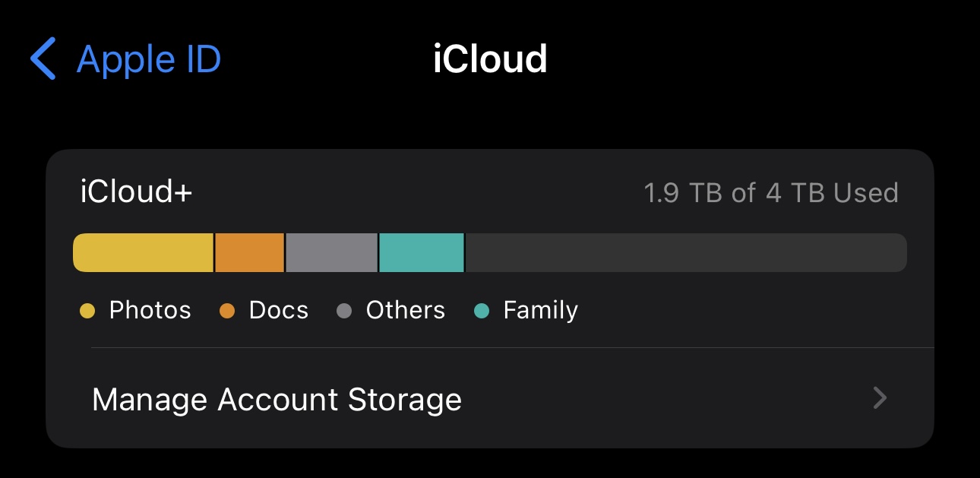
Task: Select the Docs legend label
Action: (279, 310)
